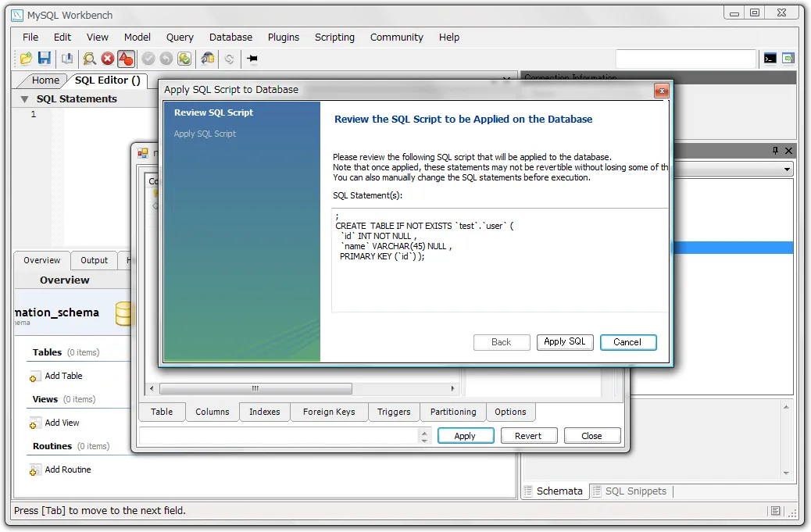Toggle the stop-on-error toolbar button
This screenshot has width=811, height=532.
click(x=127, y=59)
